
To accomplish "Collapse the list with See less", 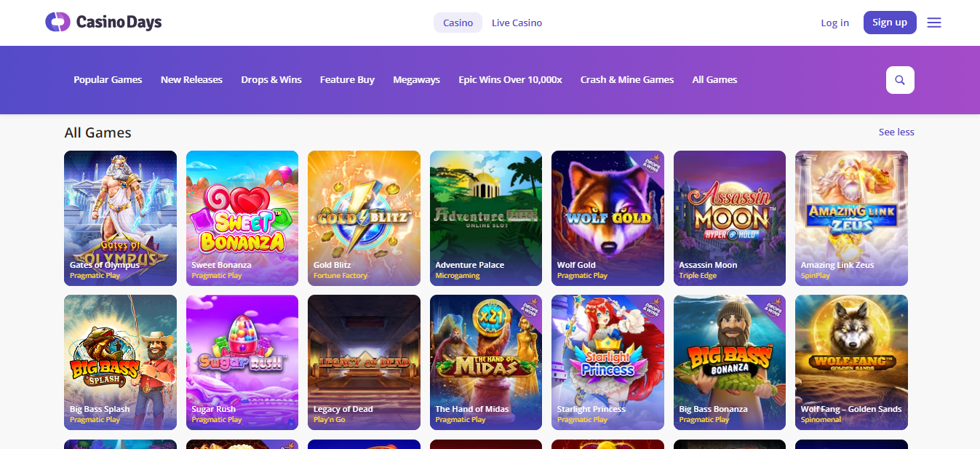I will 896,132.
